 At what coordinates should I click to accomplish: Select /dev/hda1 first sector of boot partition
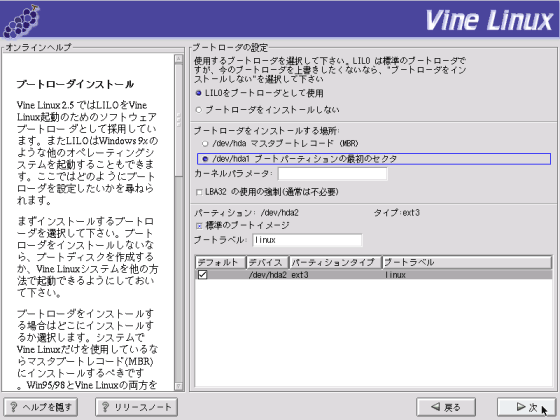tap(205, 159)
